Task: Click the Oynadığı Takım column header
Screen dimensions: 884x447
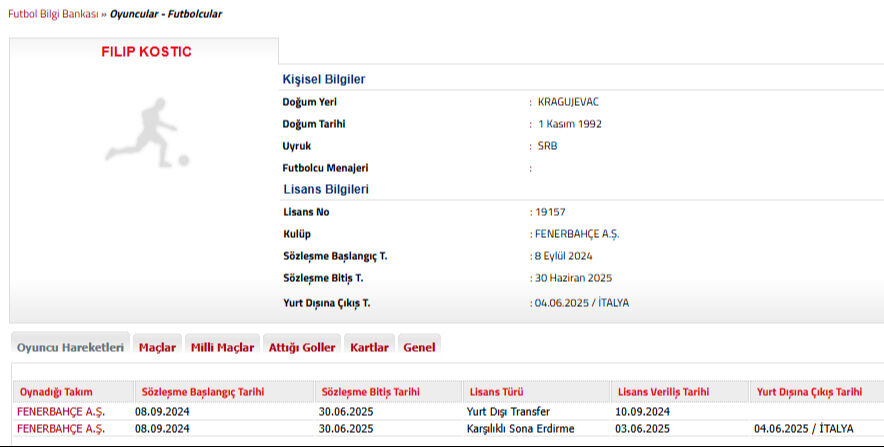Action: coord(58,391)
